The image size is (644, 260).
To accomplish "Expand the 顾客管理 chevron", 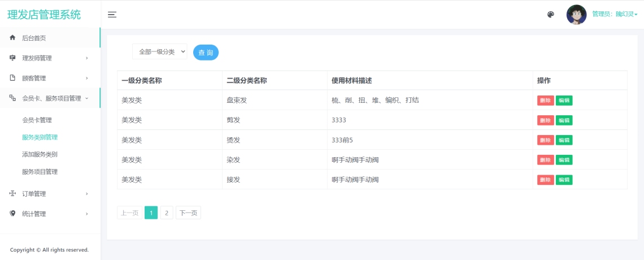I will [x=86, y=78].
